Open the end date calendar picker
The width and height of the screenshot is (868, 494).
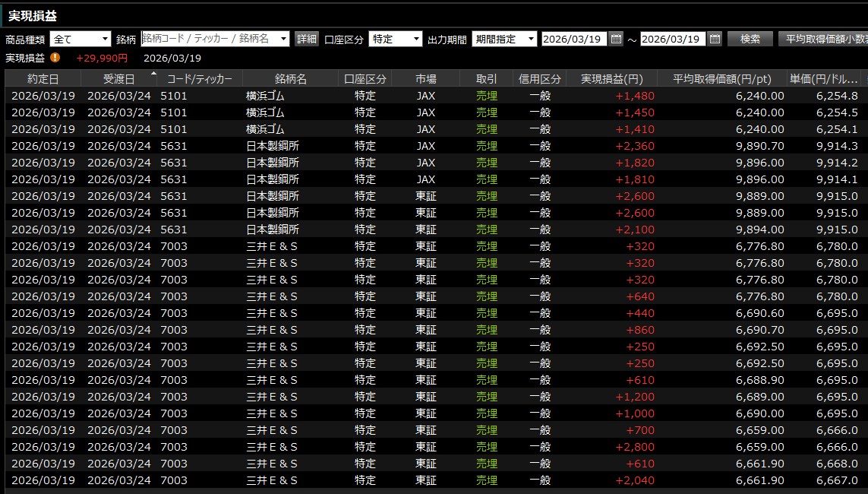coord(715,39)
